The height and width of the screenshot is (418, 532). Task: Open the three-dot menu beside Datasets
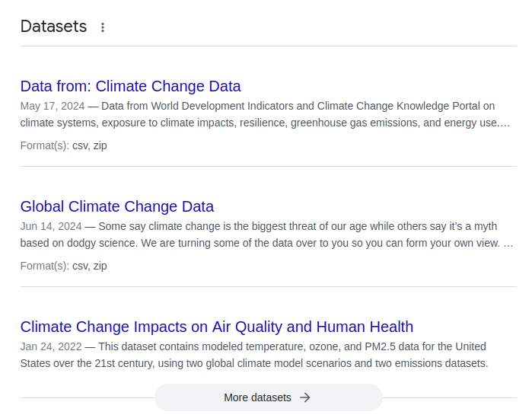103,27
